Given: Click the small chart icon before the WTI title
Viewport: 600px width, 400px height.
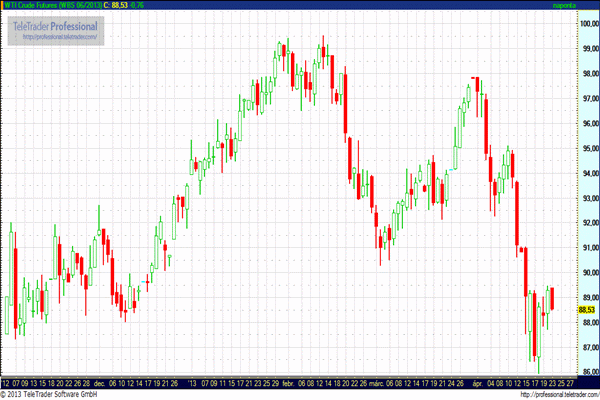Looking at the screenshot, I should 4,5.
